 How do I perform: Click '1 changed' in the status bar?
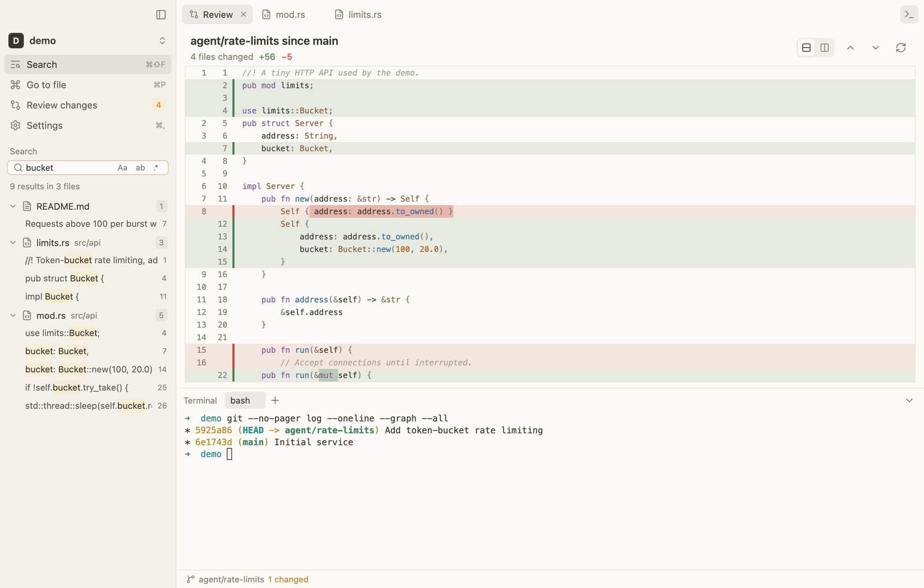288,579
